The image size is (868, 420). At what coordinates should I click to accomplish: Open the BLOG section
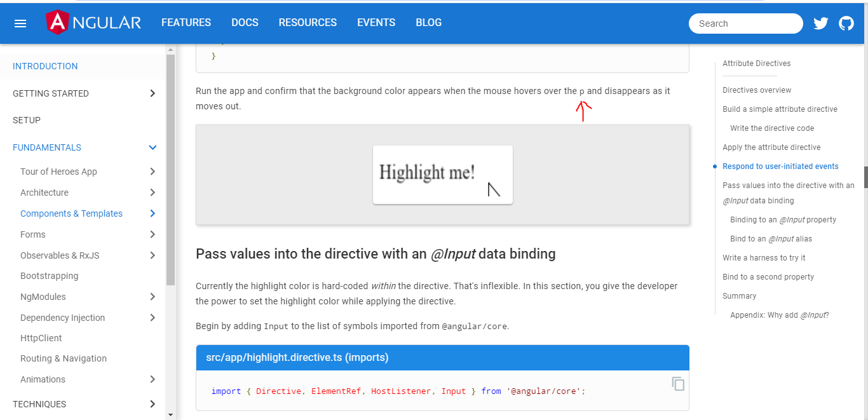(428, 22)
